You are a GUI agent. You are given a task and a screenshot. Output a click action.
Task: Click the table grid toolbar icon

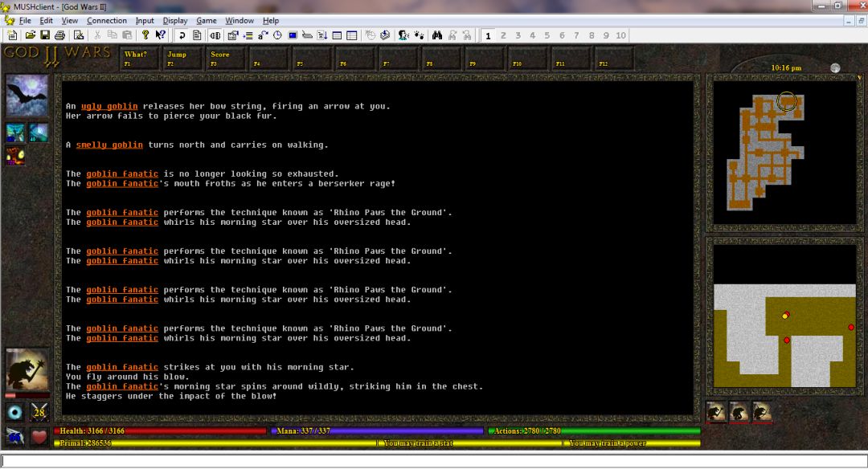tap(351, 35)
